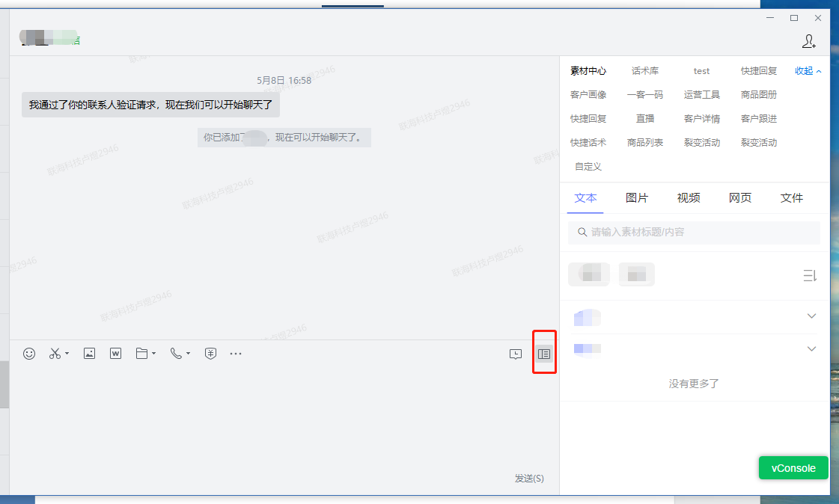Close the chat window
This screenshot has height=504, width=839.
(x=817, y=18)
